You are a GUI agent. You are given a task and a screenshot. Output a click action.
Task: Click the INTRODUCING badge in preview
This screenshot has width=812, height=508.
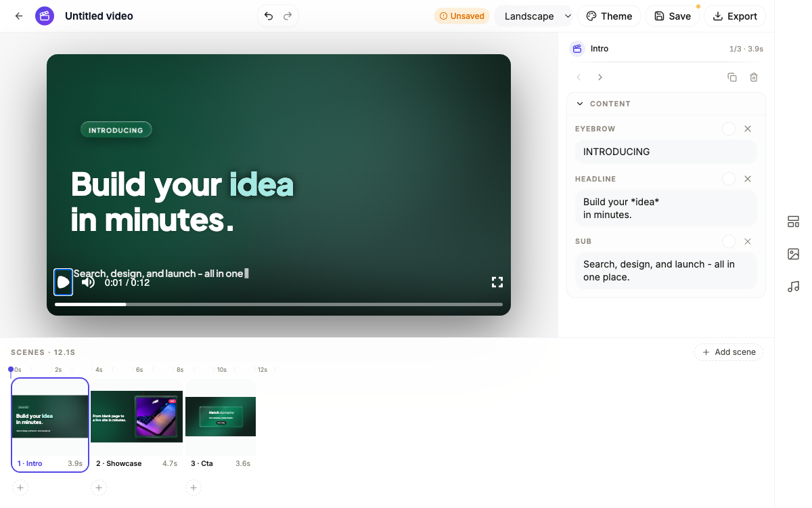[x=116, y=130]
